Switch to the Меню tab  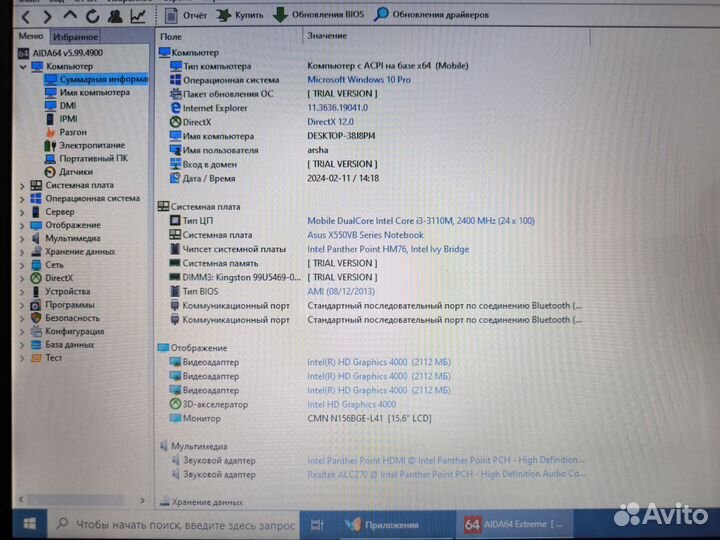pyautogui.click(x=31, y=36)
